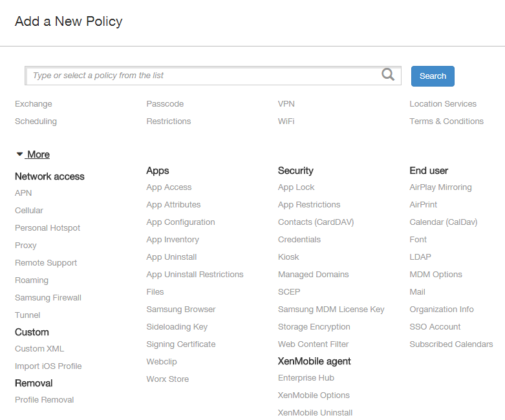Select Samsung Firewall policy
Viewport: 505px width, 420px height.
coord(48,298)
